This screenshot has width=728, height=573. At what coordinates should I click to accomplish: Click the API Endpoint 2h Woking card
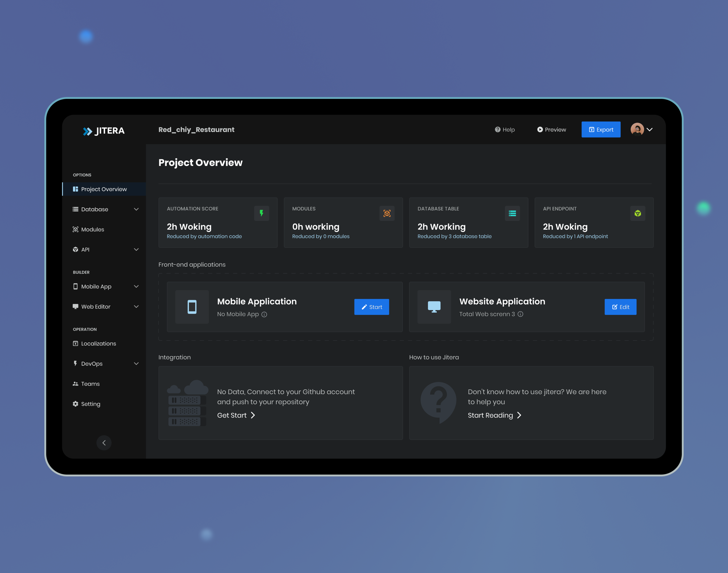(x=594, y=222)
